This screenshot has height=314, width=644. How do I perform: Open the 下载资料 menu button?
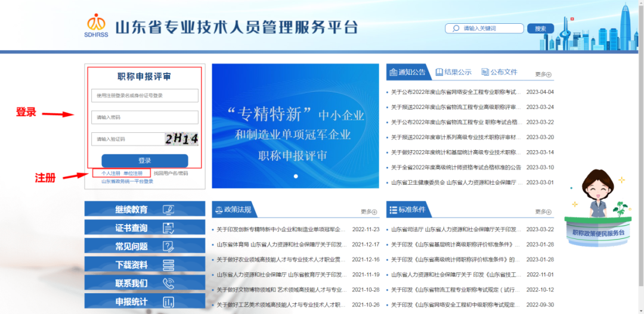coord(144,265)
